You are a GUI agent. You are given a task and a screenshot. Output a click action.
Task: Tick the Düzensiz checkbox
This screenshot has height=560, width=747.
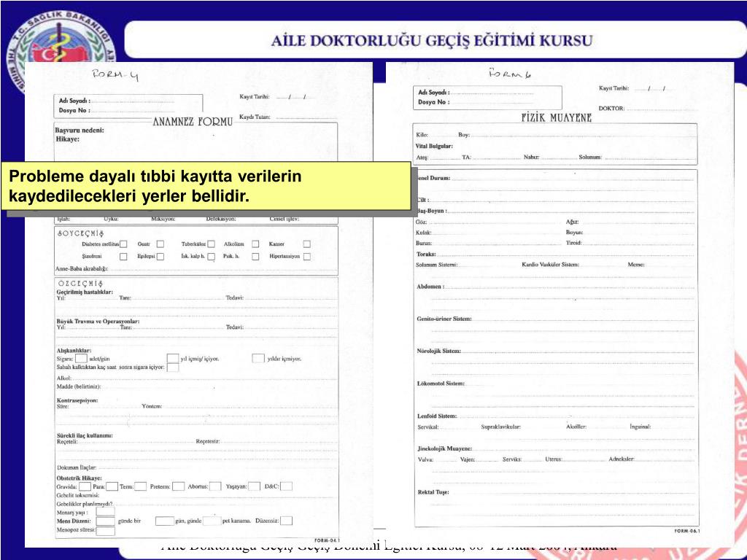286,521
